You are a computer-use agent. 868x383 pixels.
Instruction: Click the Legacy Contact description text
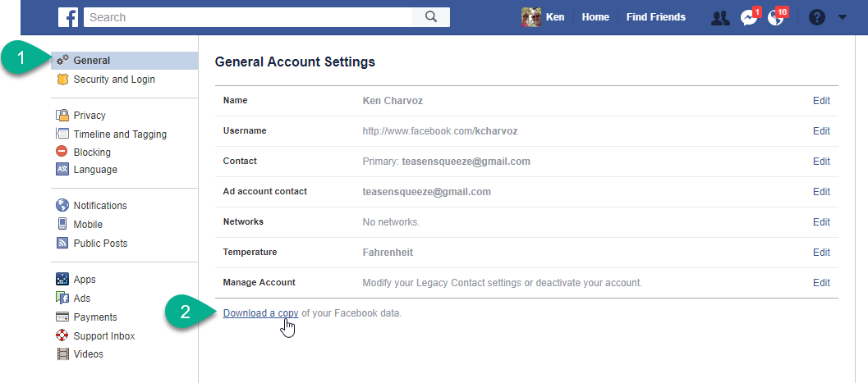(502, 282)
